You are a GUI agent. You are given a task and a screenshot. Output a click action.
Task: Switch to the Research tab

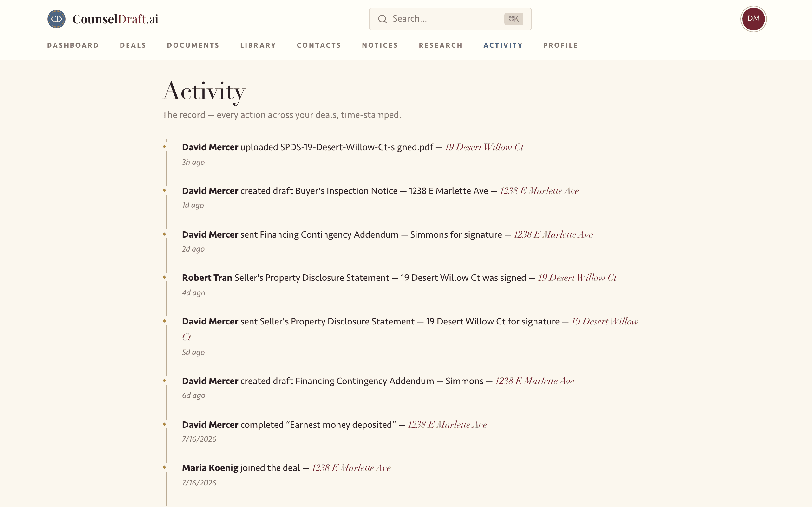(x=441, y=45)
